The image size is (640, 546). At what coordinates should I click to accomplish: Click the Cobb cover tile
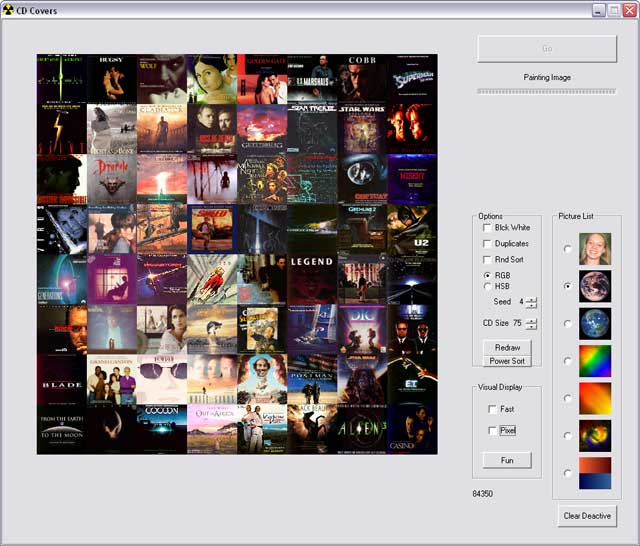coord(362,79)
